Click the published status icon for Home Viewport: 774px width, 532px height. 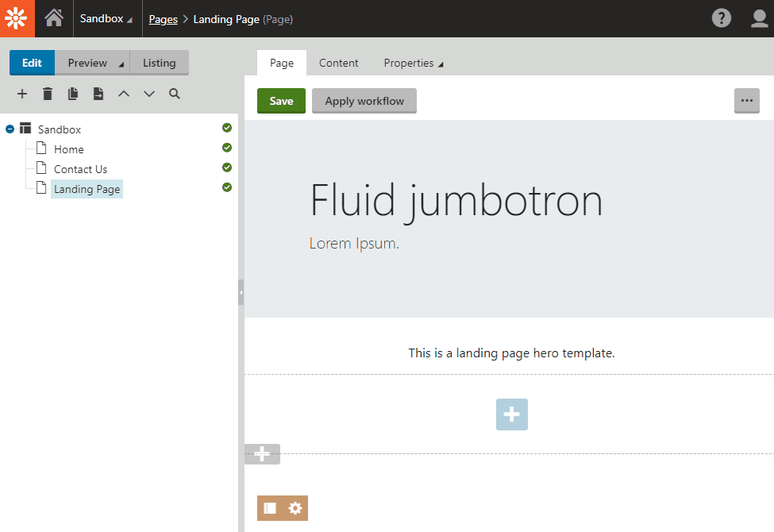coord(227,148)
